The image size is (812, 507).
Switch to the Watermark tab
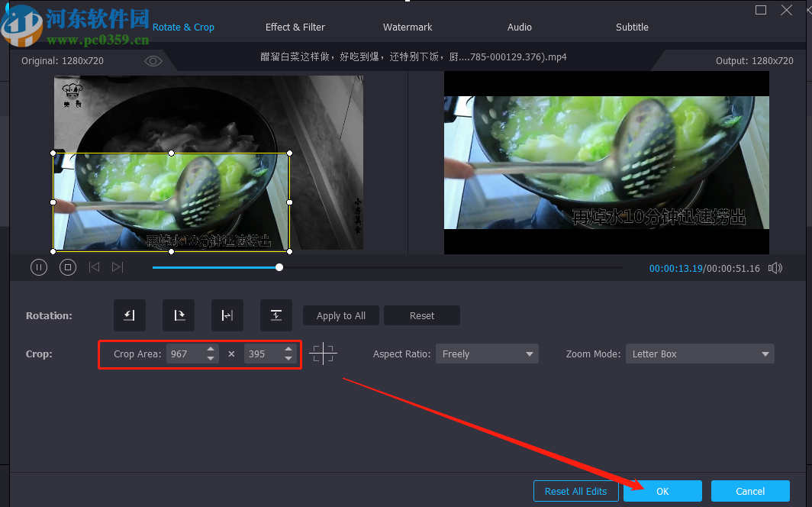407,27
